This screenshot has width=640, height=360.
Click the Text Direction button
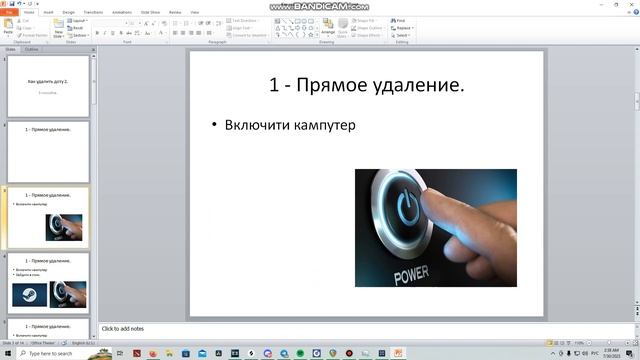242,20
